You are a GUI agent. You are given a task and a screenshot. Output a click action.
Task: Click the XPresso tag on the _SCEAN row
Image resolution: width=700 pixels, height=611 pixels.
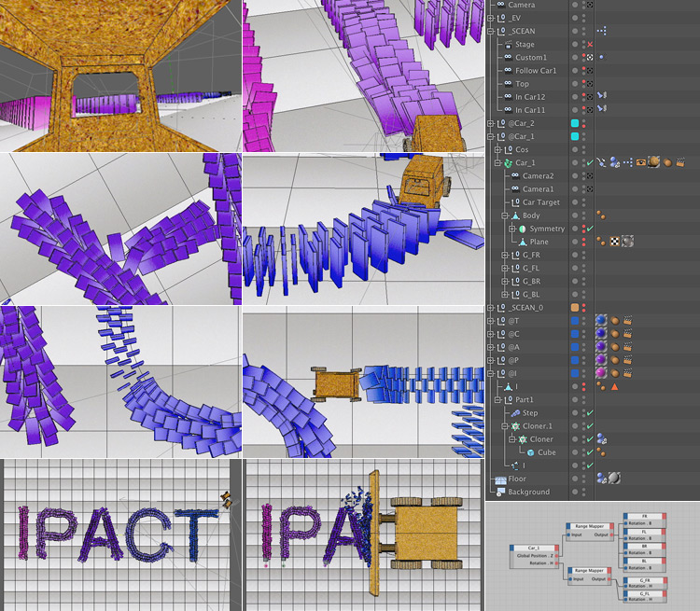point(601,31)
